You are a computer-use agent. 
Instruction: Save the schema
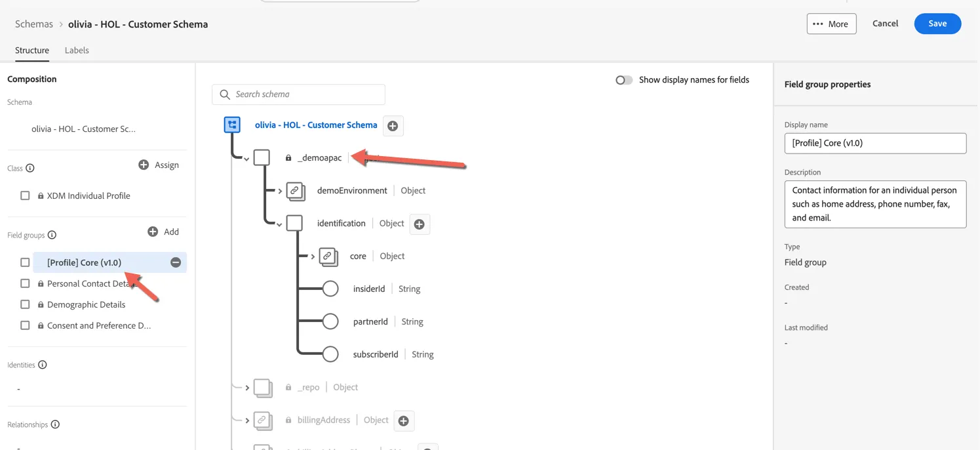[x=937, y=24]
